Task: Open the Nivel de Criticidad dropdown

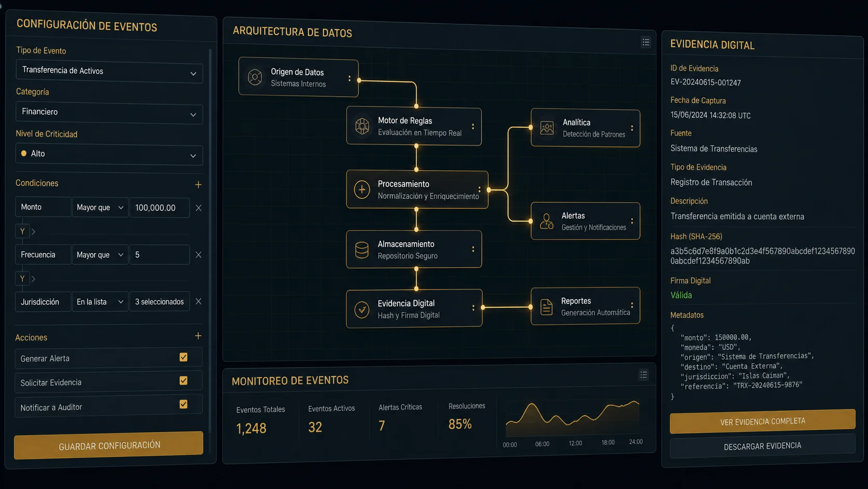Action: (x=109, y=154)
